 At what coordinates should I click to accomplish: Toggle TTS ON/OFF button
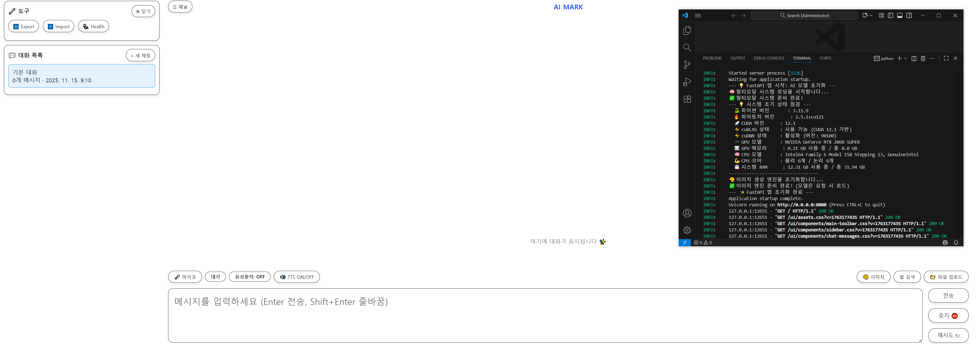pos(297,277)
